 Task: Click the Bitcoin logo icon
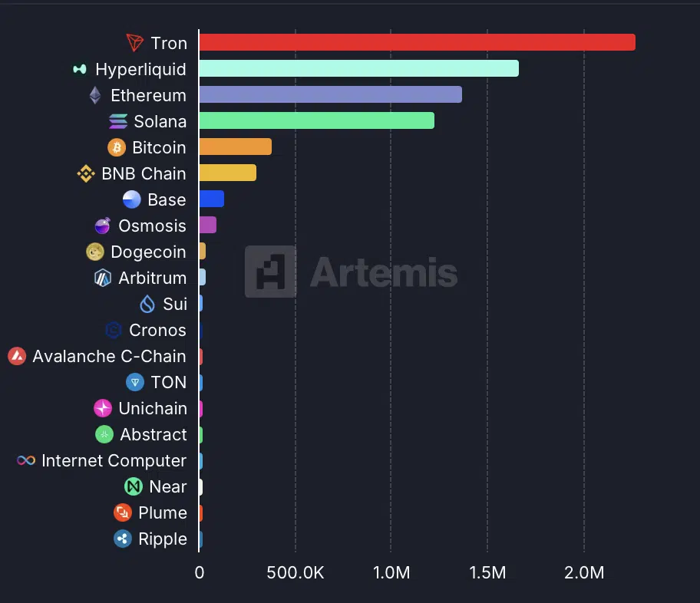coord(117,147)
